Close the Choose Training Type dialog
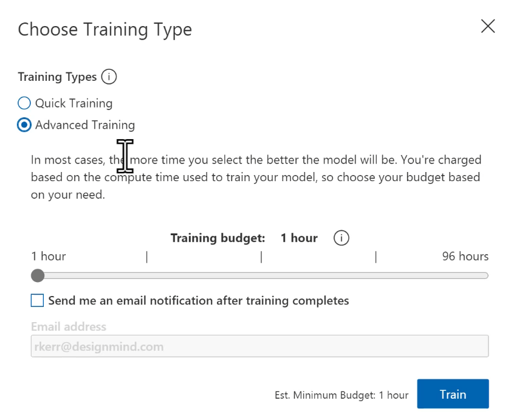The height and width of the screenshot is (420, 508). pos(487,26)
